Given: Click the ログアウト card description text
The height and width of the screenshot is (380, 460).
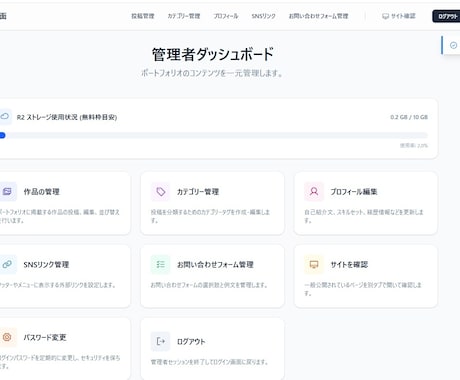Looking at the screenshot, I should [x=209, y=362].
